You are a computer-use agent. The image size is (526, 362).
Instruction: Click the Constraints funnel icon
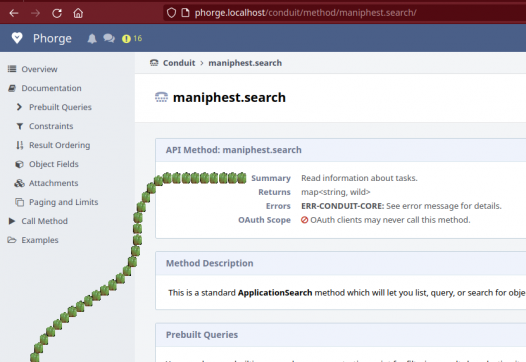20,126
